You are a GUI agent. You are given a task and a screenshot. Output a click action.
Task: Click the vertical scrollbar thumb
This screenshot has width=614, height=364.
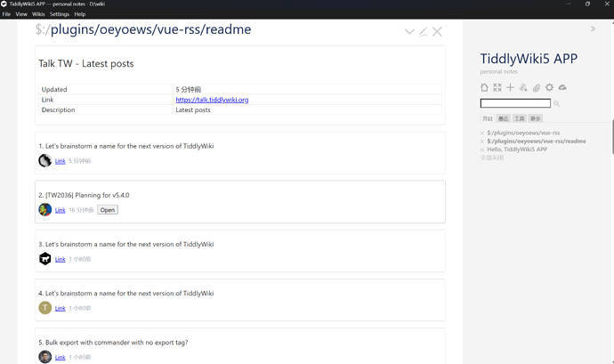pyautogui.click(x=613, y=137)
